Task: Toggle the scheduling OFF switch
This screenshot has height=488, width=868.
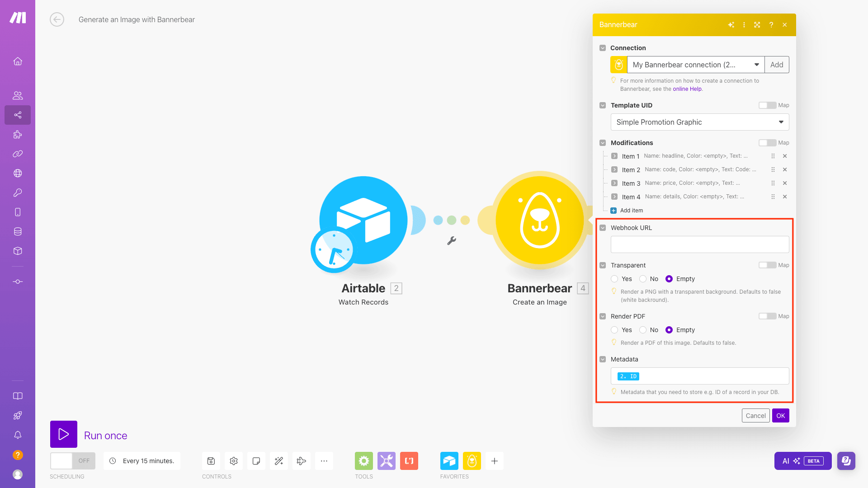Action: click(x=72, y=461)
